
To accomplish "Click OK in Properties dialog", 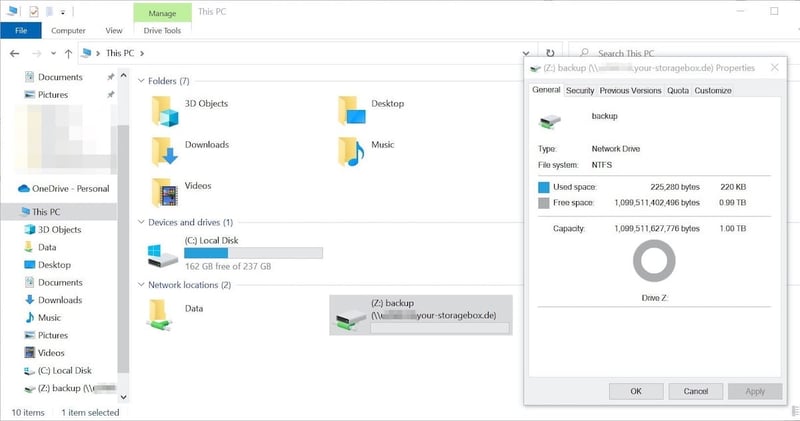I will [636, 391].
